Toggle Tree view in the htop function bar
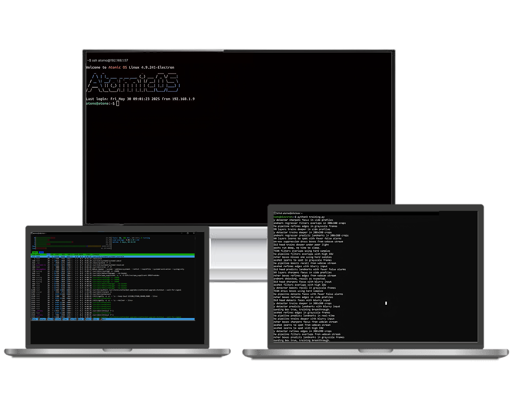This screenshot has height=420, width=514. coord(66,319)
